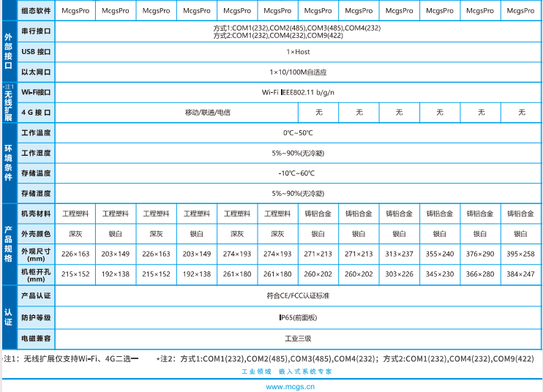Click the 组态软件 header cell

[x=36, y=11]
